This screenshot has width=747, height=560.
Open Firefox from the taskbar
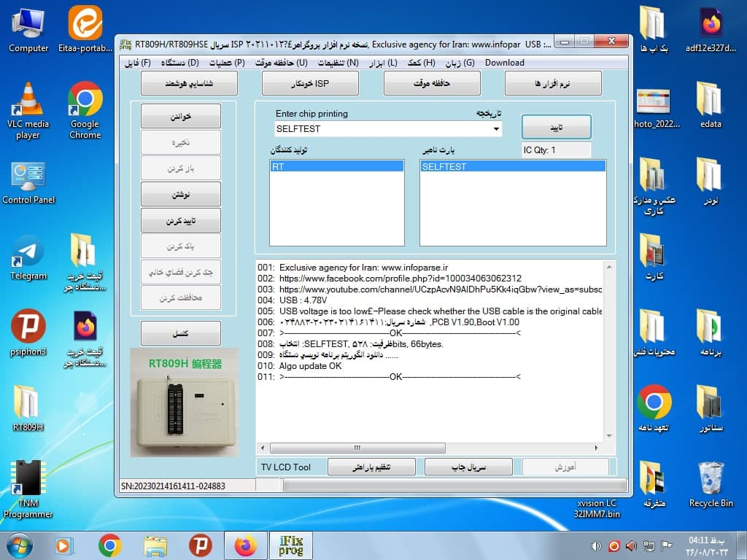coord(245,545)
